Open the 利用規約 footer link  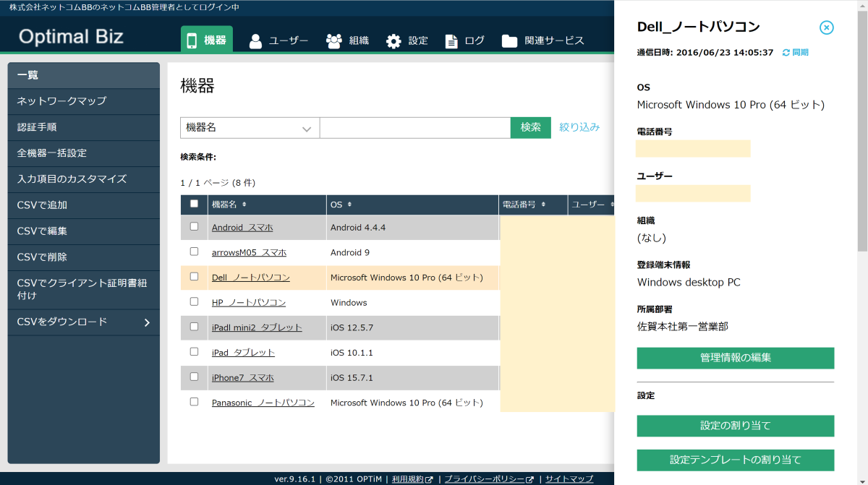click(x=412, y=479)
